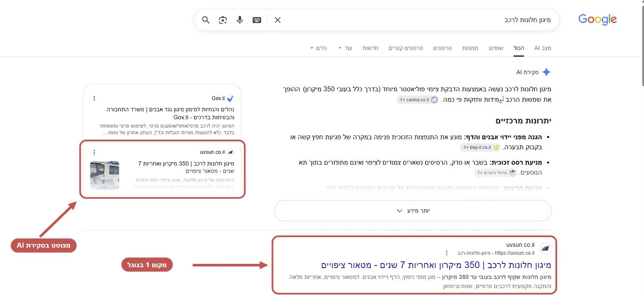This screenshot has height=296, width=644.
Task: Click the Gov.il favicon in source card
Action: [230, 98]
